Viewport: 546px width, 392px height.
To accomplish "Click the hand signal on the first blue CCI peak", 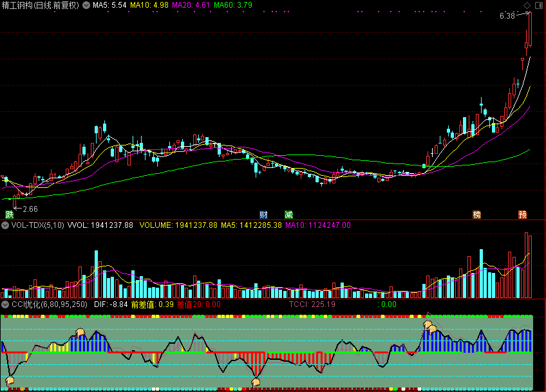I will click(80, 333).
